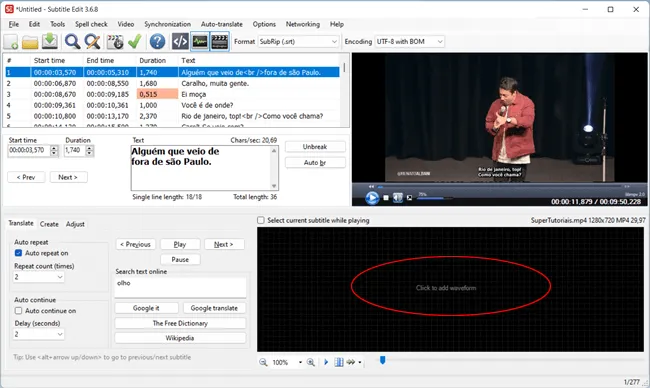Play the video with the blue play button
The width and height of the screenshot is (650, 388).
372,198
